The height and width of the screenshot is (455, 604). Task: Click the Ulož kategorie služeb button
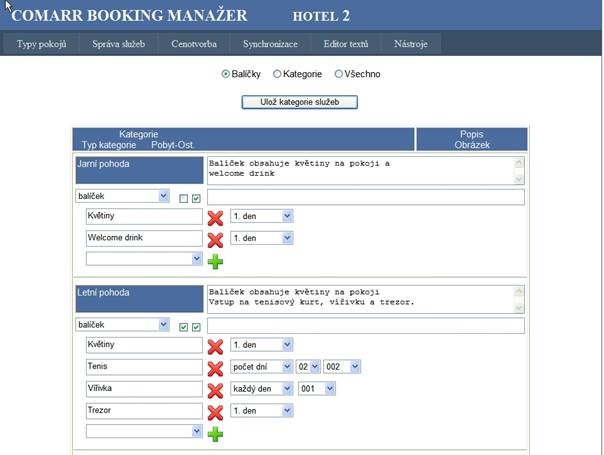(300, 102)
